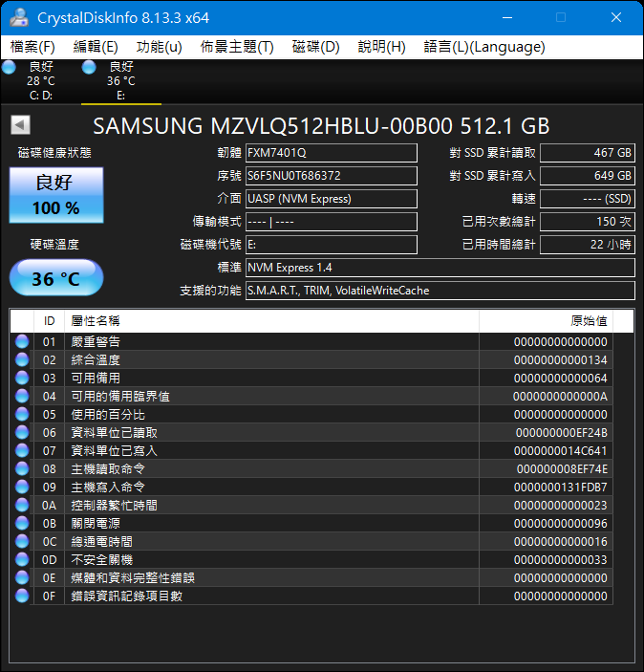Image resolution: width=644 pixels, height=672 pixels.
Task: Click status orb of row 0E 媒體和資料完整性錯誤
Action: pos(22,577)
